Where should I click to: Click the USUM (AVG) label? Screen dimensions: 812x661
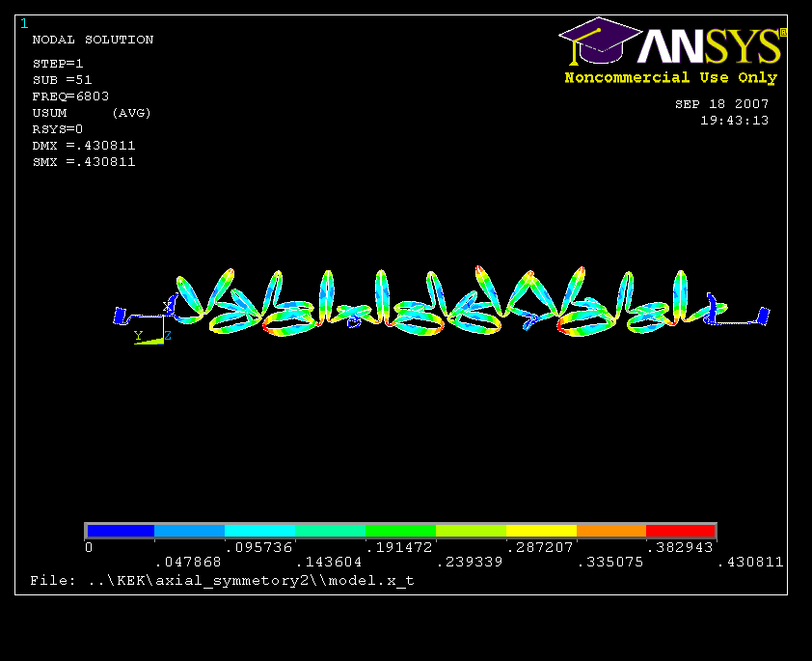coord(92,113)
